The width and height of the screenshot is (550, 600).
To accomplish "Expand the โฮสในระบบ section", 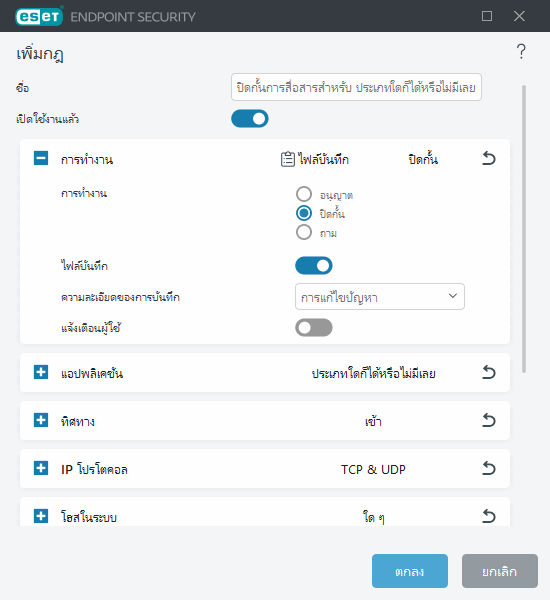I will pyautogui.click(x=41, y=516).
